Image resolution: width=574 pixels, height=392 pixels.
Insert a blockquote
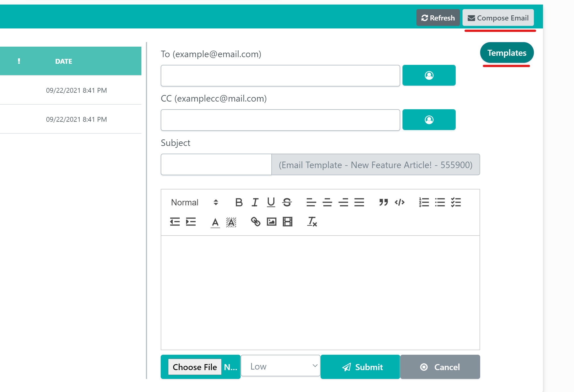coord(383,202)
